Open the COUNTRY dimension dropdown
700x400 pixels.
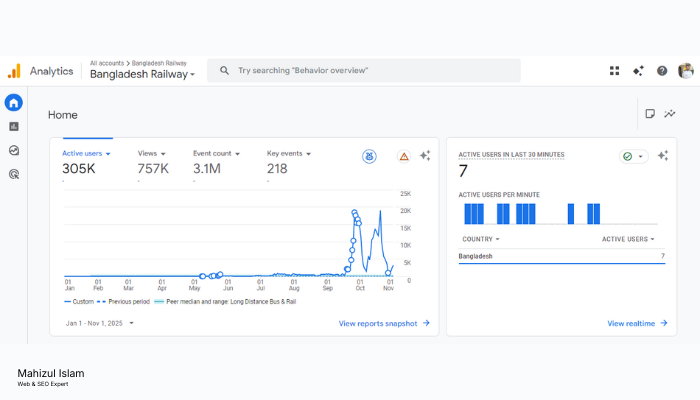481,239
